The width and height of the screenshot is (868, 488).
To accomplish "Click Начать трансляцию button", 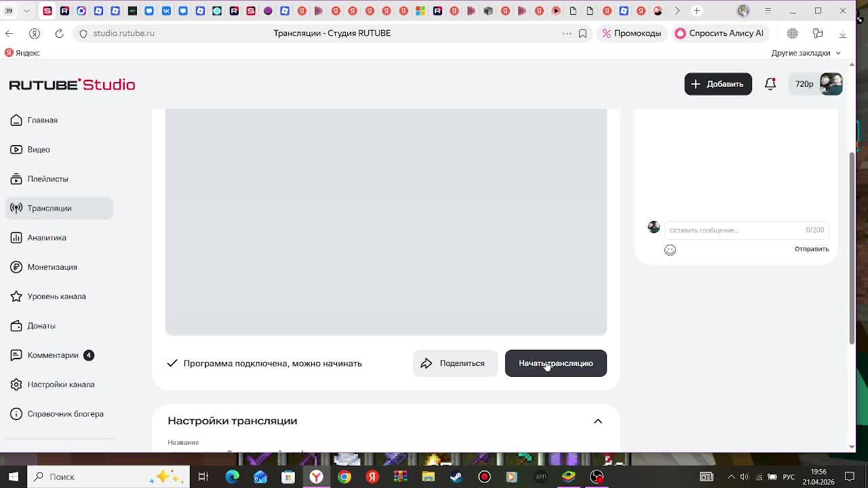I will pos(555,363).
